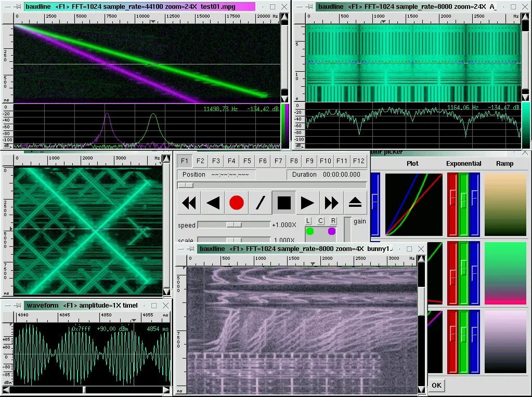The width and height of the screenshot is (532, 397).
Task: Click the eject button in transport
Action: [355, 203]
